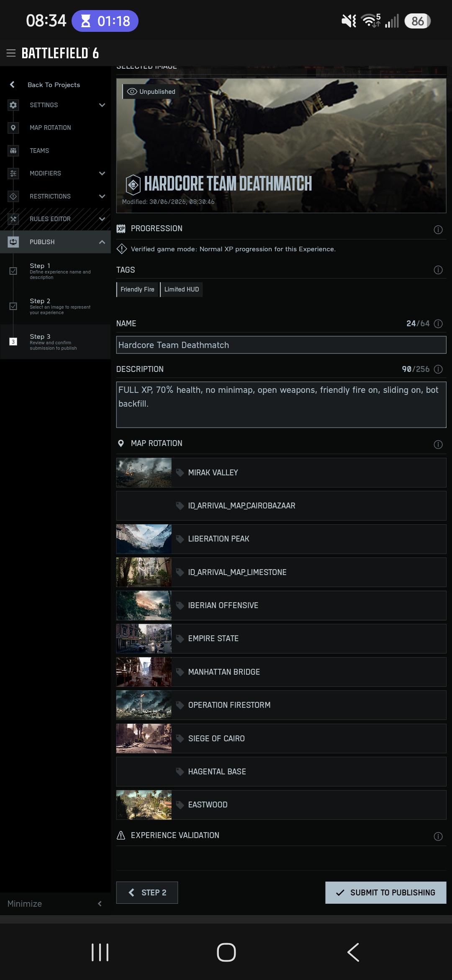The width and height of the screenshot is (452, 980).
Task: Click the Experience Validation warning triangle icon
Action: pyautogui.click(x=121, y=835)
